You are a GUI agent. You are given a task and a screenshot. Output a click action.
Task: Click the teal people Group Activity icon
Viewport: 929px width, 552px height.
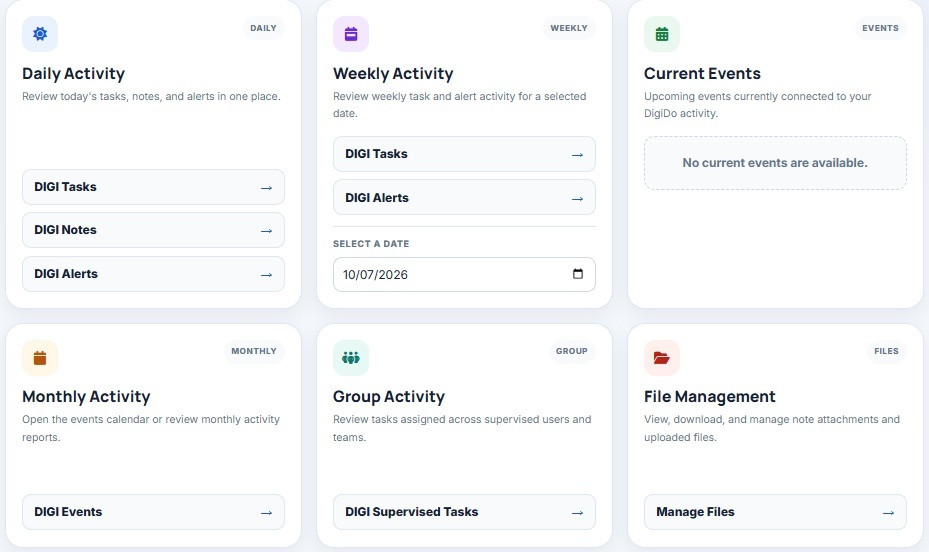[x=351, y=358]
